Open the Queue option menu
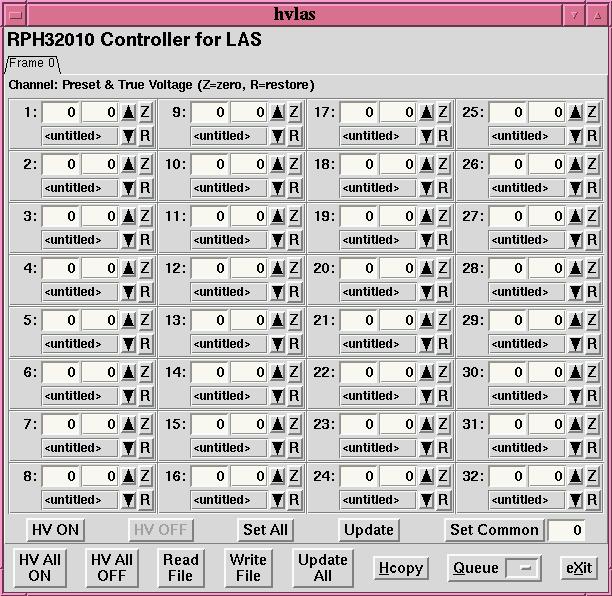Screen dimensions: 612x596 point(521,568)
